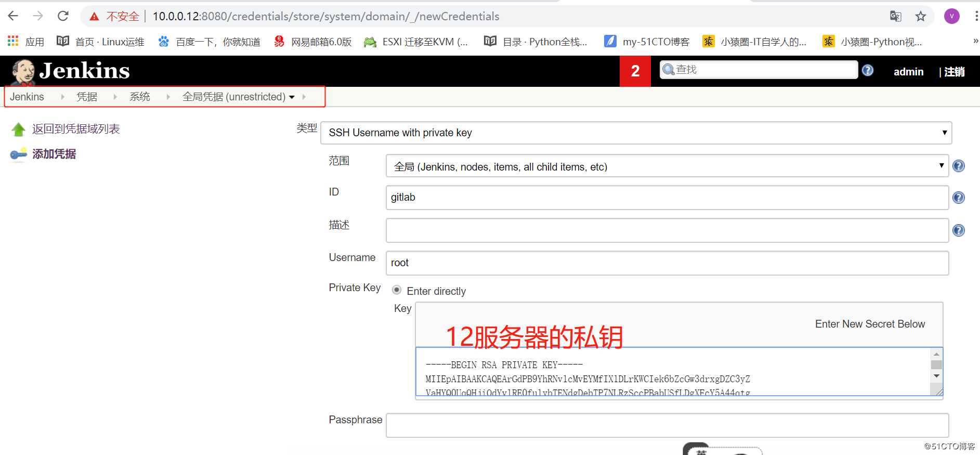Open my-51CTO博客 bookmark
This screenshot has width=980, height=455.
(647, 42)
